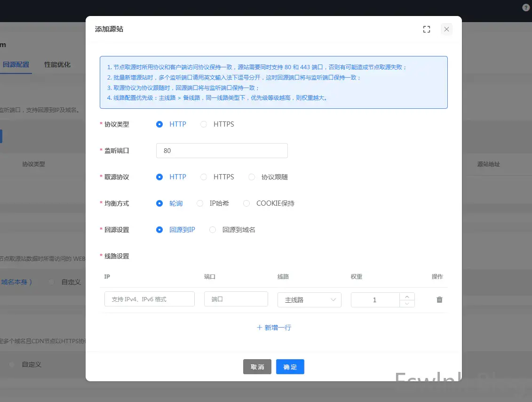Click the trash icon to delete line row
532x402 pixels.
(x=439, y=299)
